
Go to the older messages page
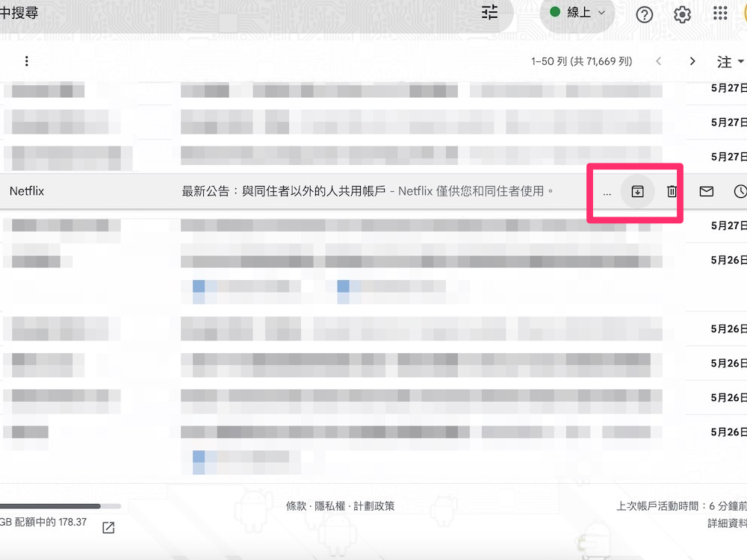(x=692, y=61)
